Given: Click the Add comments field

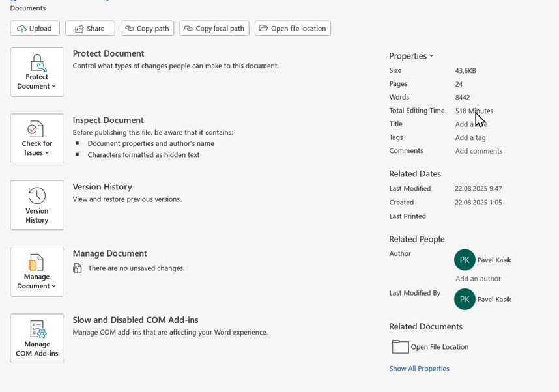Looking at the screenshot, I should tap(478, 151).
